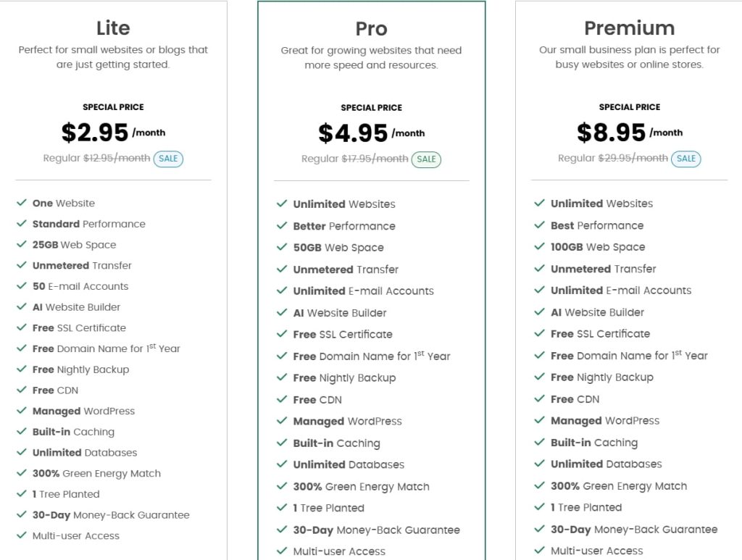Click the green SALE badge in Pro plan
The width and height of the screenshot is (742, 560).
coord(426,159)
